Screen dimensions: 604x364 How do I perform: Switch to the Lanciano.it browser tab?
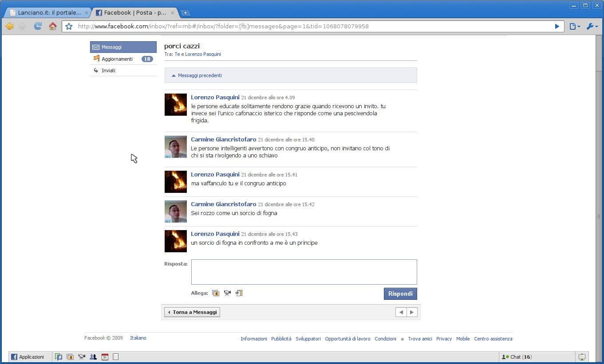coord(49,13)
